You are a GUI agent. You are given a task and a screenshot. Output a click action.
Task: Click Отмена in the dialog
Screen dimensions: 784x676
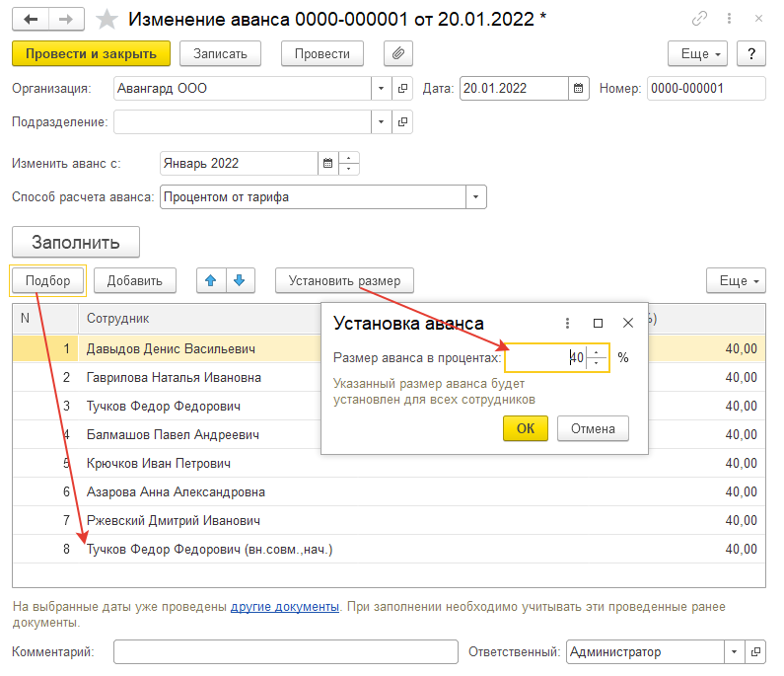tap(593, 428)
